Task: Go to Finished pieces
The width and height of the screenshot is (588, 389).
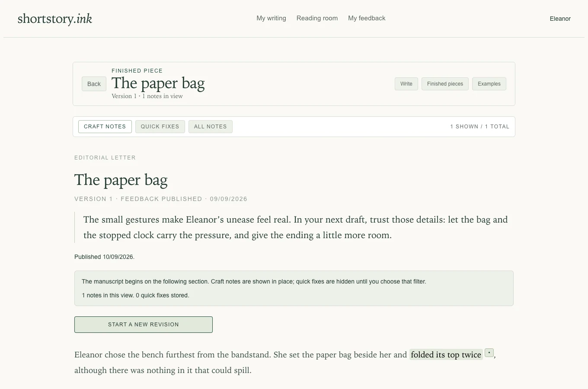Action: click(445, 84)
